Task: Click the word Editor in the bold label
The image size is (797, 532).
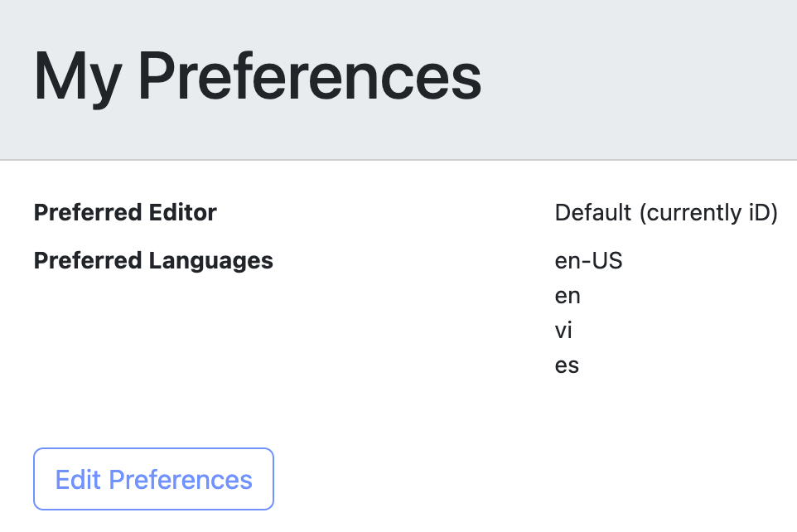Action: coord(182,213)
